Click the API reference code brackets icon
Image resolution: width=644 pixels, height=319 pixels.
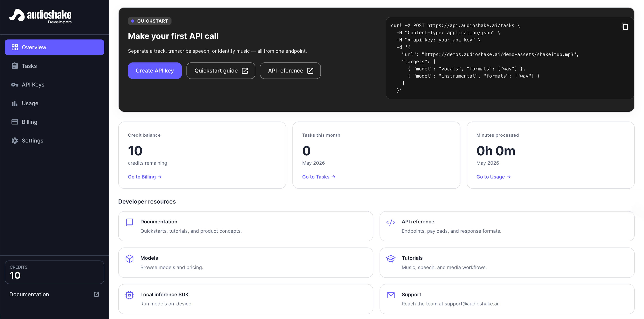(x=391, y=222)
